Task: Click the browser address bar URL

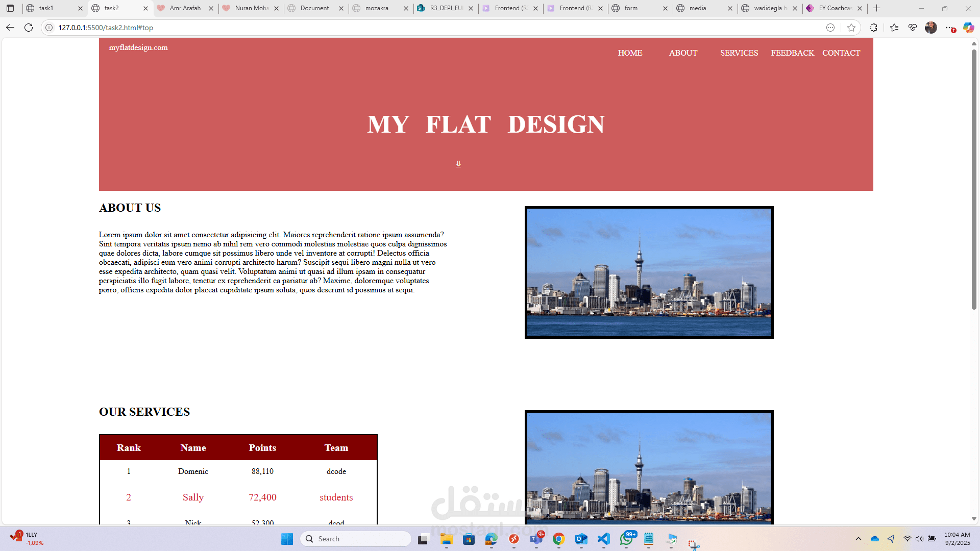Action: (x=106, y=28)
